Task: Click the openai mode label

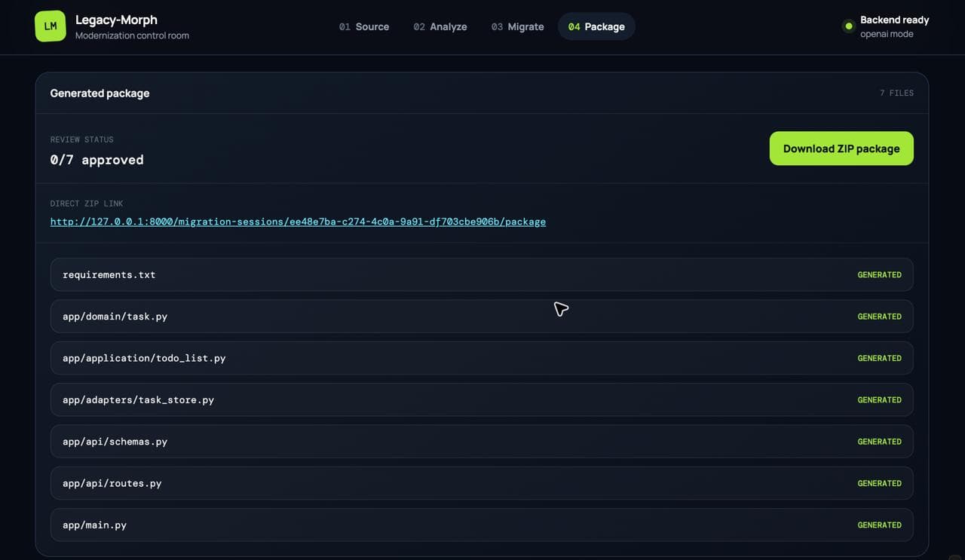Action: [887, 34]
